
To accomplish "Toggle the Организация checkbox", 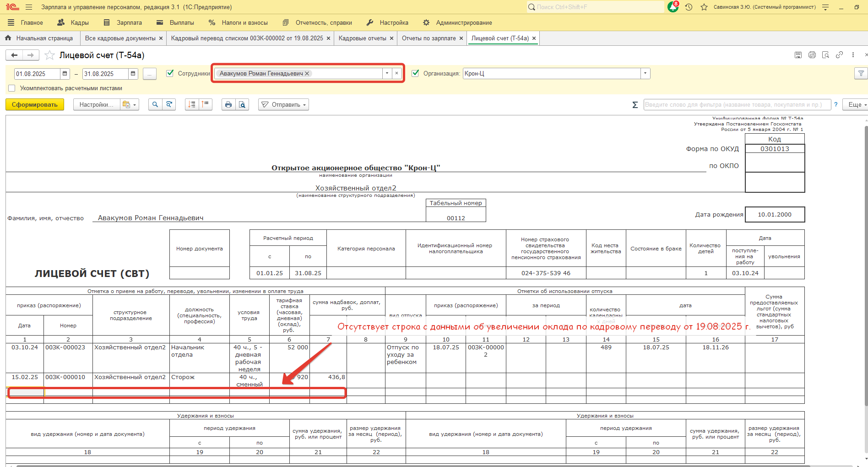I will pyautogui.click(x=415, y=73).
